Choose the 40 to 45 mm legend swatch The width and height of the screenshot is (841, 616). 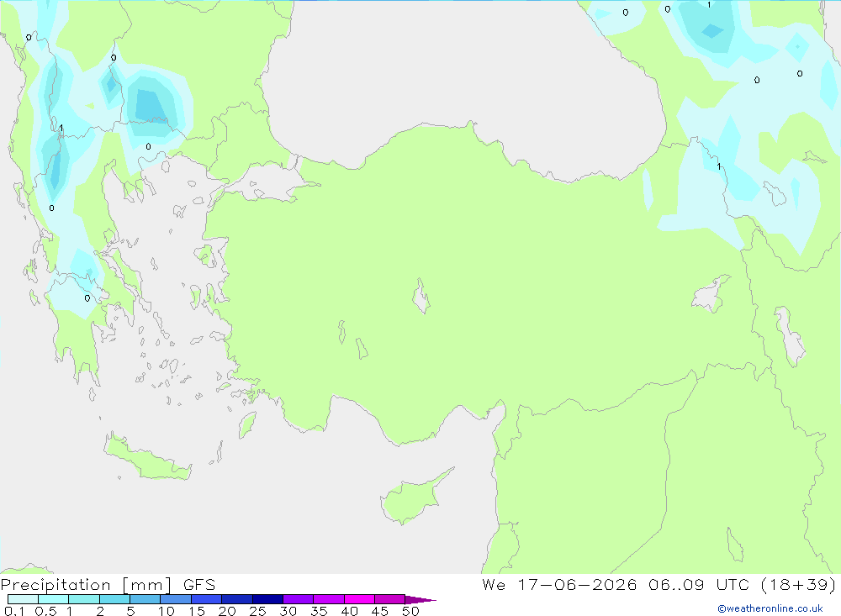click(359, 599)
